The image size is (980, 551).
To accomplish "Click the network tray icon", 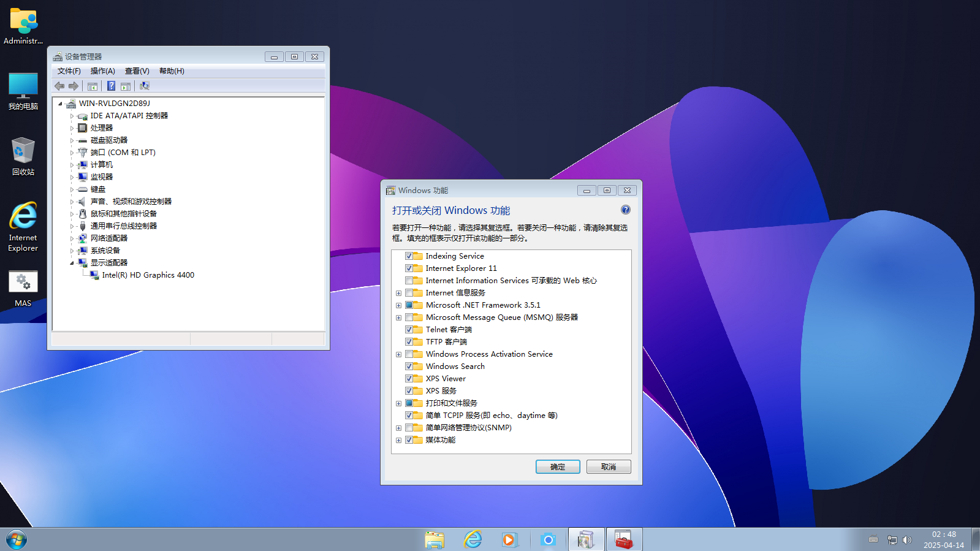I will point(892,540).
